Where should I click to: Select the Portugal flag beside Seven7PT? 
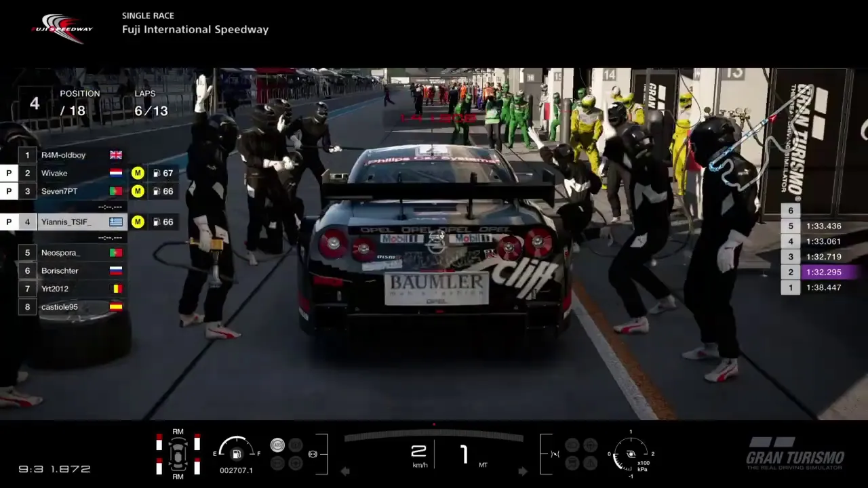coord(116,192)
